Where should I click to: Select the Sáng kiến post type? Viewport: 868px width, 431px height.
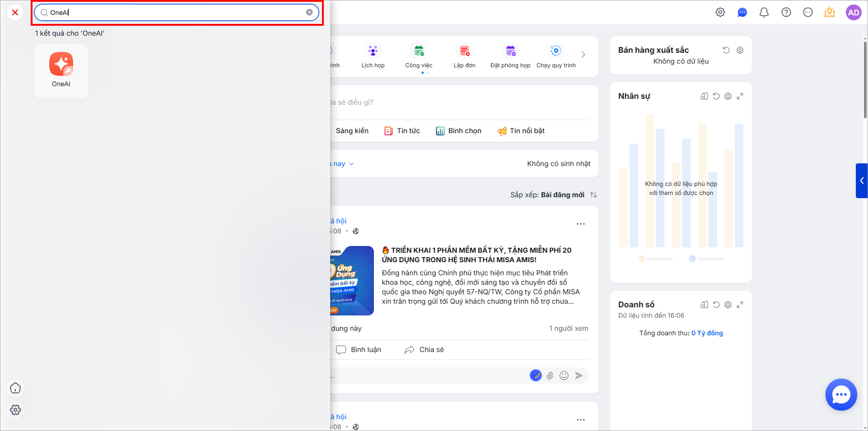click(352, 131)
